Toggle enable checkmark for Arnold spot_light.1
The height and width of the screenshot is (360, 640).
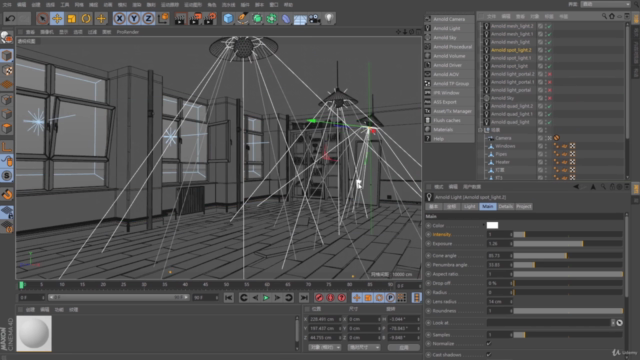coord(550,58)
